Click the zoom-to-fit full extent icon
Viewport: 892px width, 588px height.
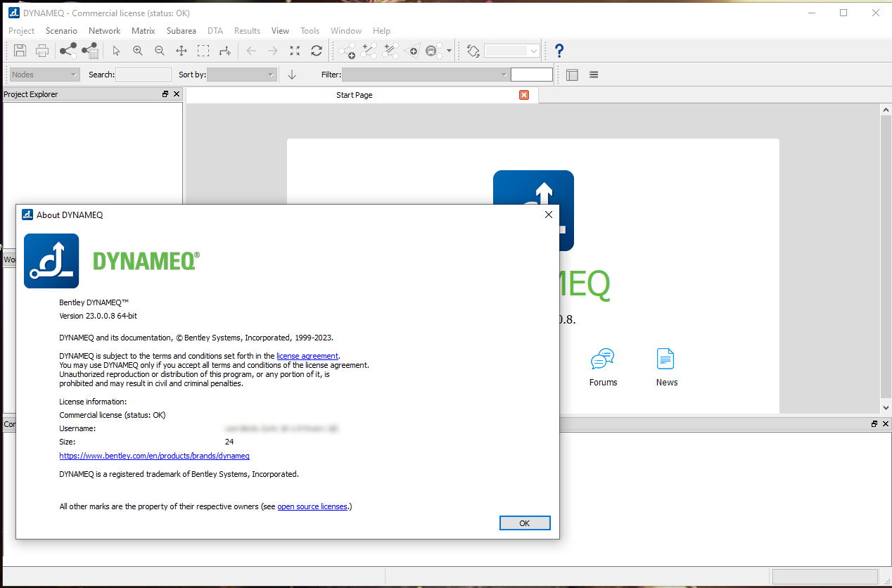pos(295,51)
